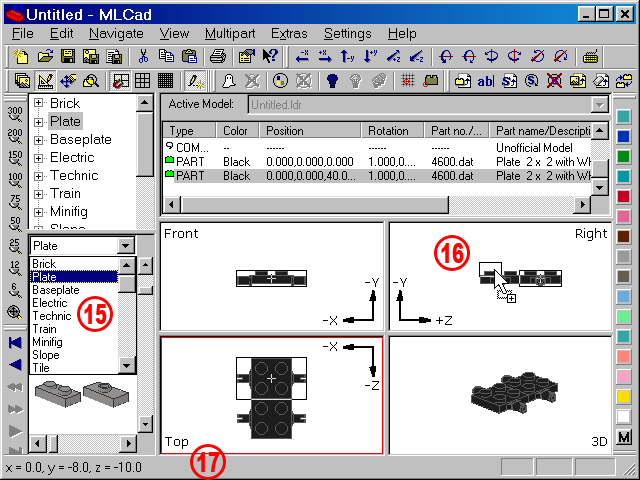Toggle the Edit mode pencil-ruler button

pyautogui.click(x=45, y=80)
